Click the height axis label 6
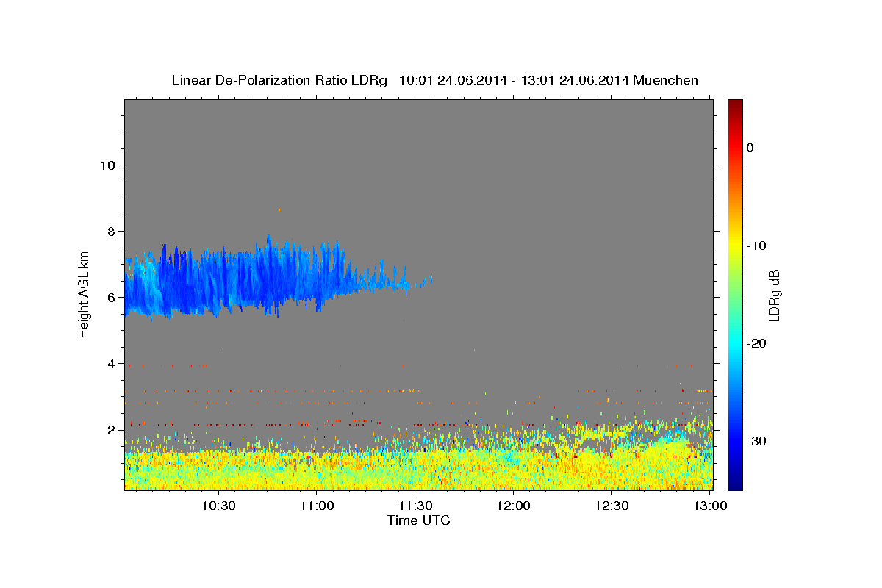The height and width of the screenshot is (588, 882). pos(112,297)
